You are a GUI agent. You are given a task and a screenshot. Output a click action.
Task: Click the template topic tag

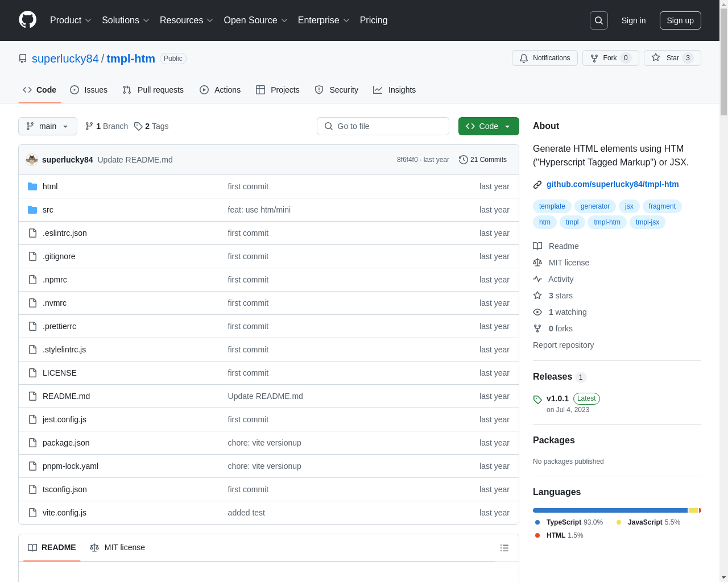pos(552,206)
